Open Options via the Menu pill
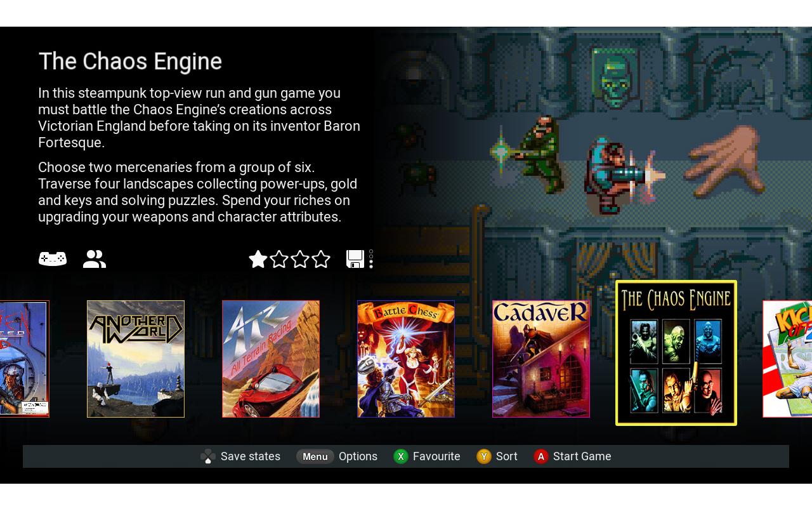This screenshot has width=812, height=511. pyautogui.click(x=315, y=456)
